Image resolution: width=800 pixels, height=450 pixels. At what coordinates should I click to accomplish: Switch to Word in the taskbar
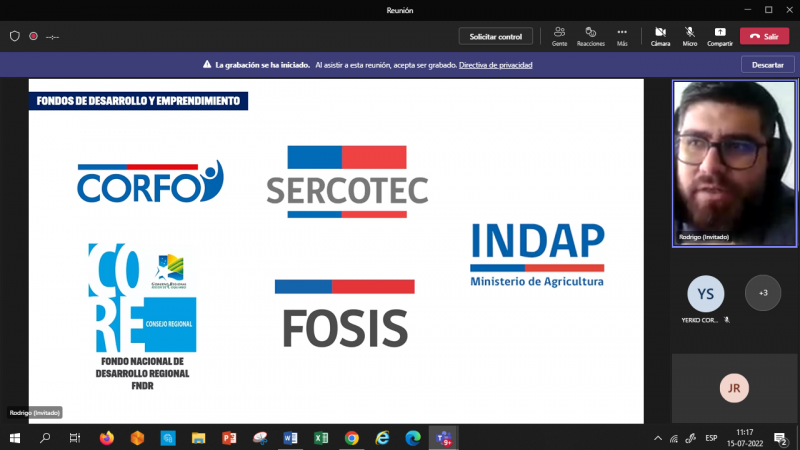[x=290, y=438]
